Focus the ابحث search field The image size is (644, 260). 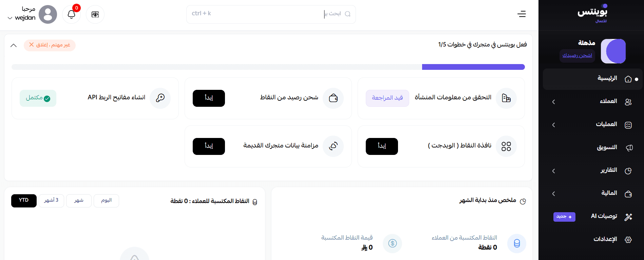click(271, 14)
